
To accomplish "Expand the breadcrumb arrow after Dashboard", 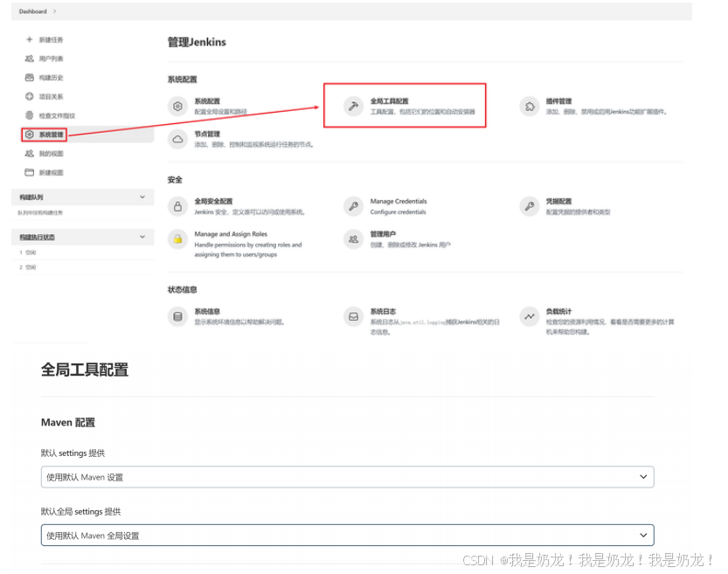I will tap(54, 11).
